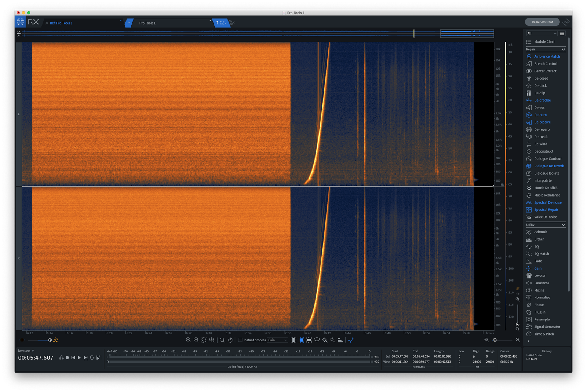Viewport: 587px width, 392px height.
Task: Open the module filter All dropdown
Action: coord(542,33)
